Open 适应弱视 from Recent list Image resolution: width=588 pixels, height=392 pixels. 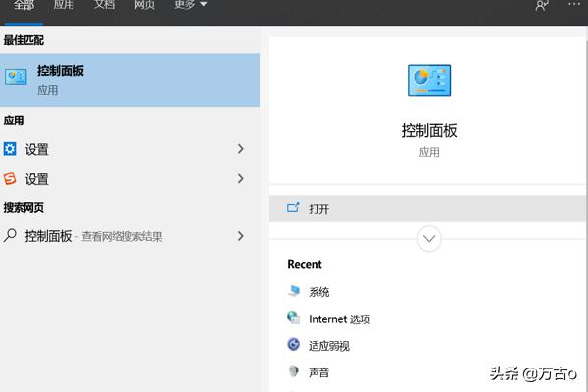[328, 345]
